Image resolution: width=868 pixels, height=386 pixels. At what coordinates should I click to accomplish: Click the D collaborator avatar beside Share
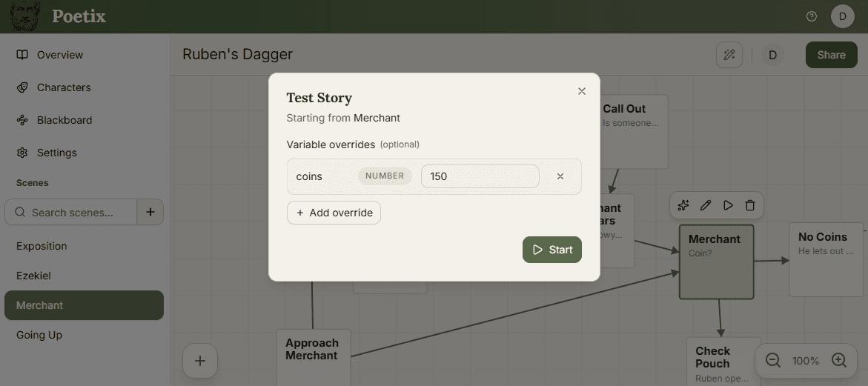773,55
